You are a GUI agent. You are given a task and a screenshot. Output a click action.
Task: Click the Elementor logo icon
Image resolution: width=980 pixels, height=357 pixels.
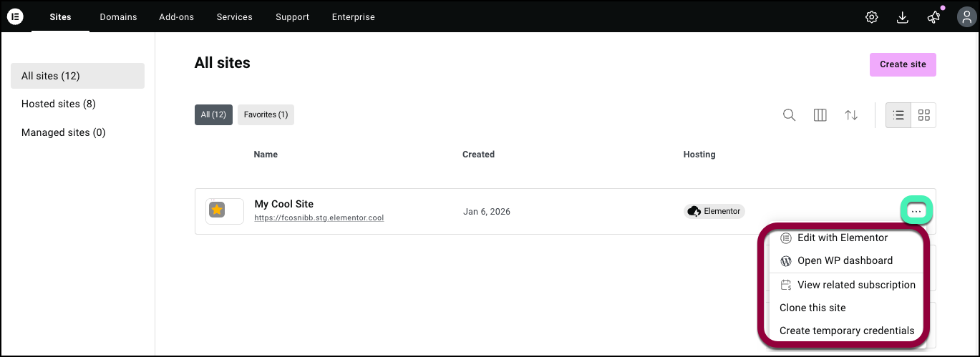coord(15,16)
